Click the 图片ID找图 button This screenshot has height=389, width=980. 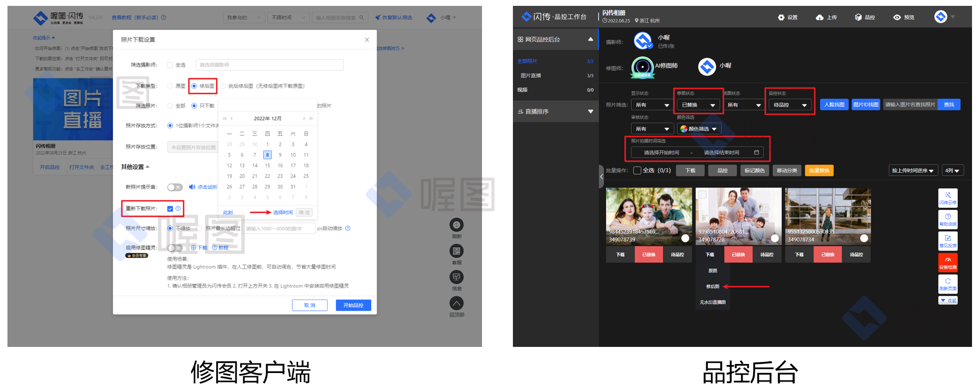pyautogui.click(x=865, y=104)
